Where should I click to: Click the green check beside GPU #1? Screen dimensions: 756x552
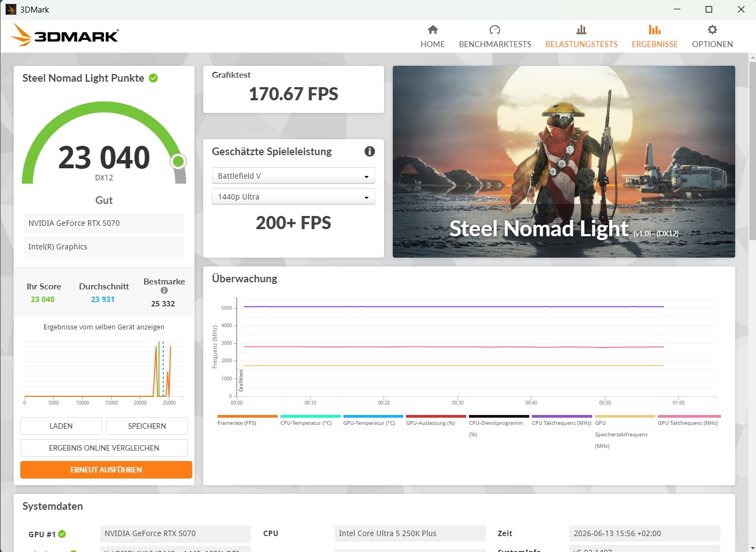coord(62,534)
